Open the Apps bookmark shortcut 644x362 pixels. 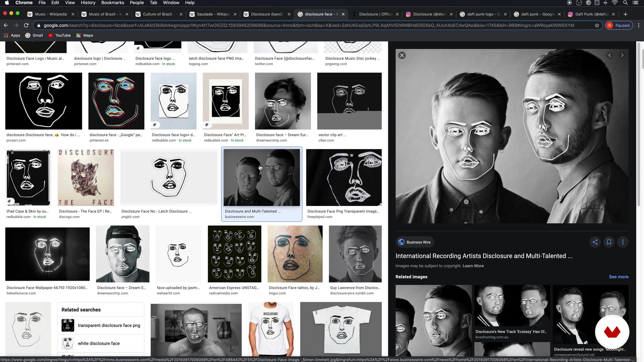tap(12, 35)
